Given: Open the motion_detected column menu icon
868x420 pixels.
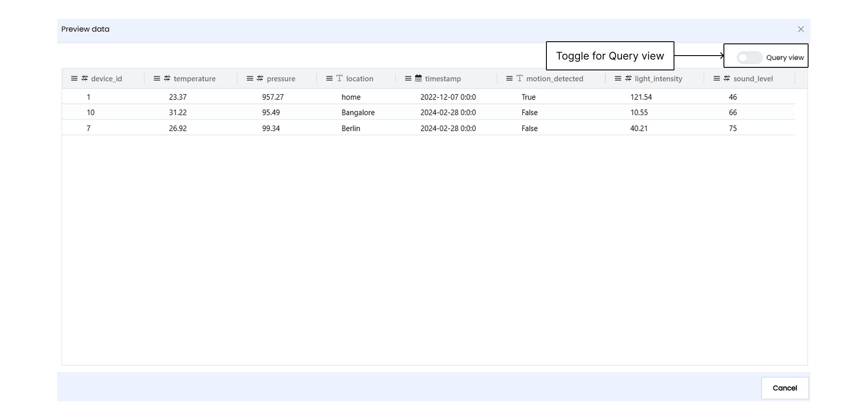Looking at the screenshot, I should click(510, 79).
